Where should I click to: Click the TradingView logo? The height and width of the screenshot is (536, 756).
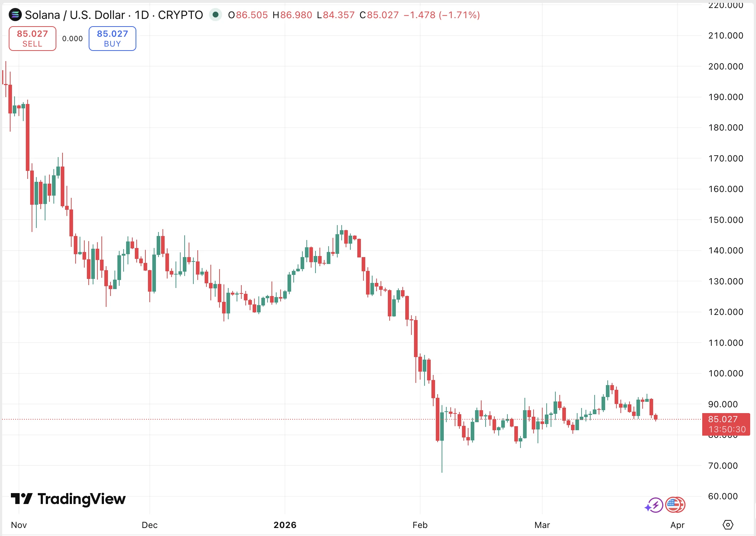(x=68, y=499)
